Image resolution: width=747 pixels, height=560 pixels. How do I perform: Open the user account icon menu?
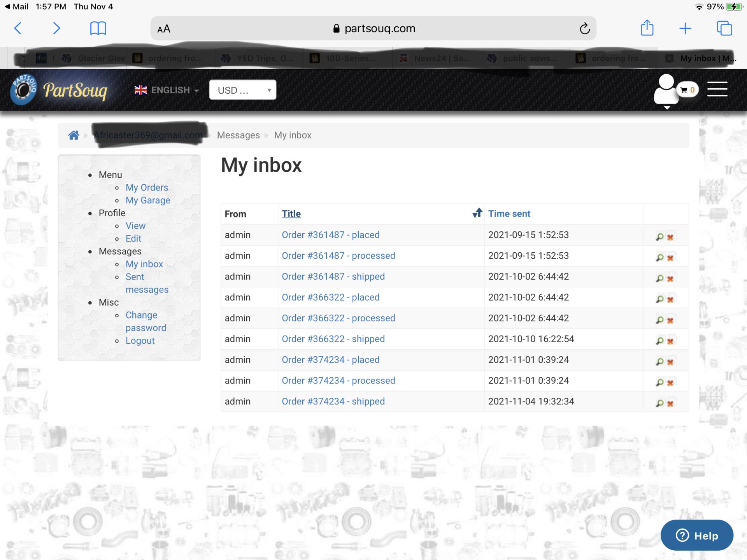(x=666, y=91)
